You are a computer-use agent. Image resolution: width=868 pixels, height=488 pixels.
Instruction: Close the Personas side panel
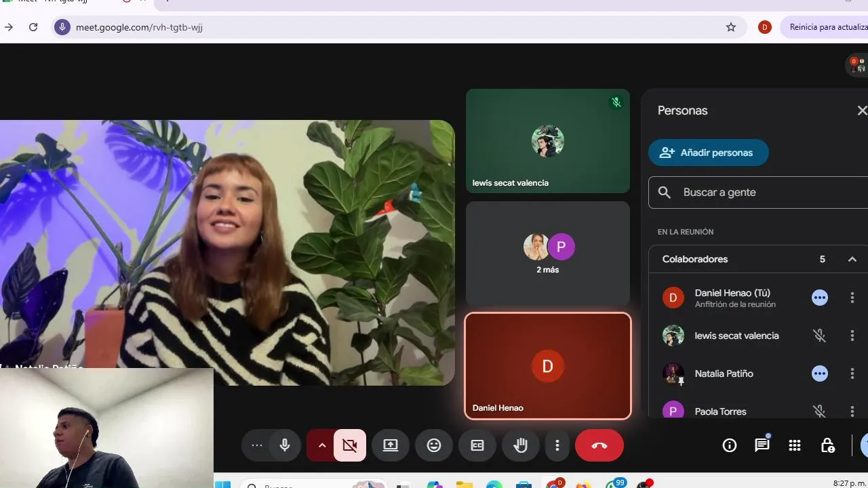pos(862,110)
